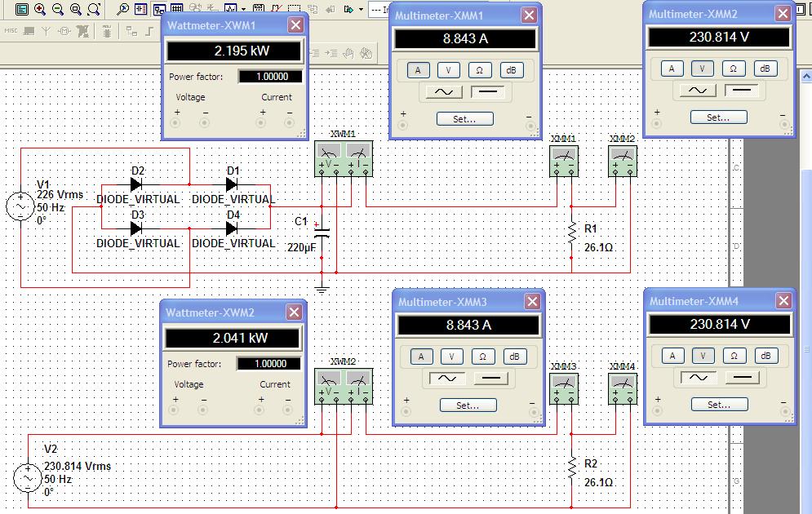Select the zoom area tool
This screenshot has width=812, height=514.
pos(76,9)
